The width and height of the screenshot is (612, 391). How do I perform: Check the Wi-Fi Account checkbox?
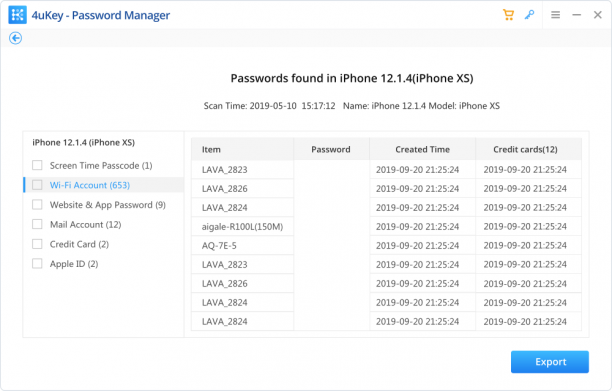pyautogui.click(x=37, y=185)
